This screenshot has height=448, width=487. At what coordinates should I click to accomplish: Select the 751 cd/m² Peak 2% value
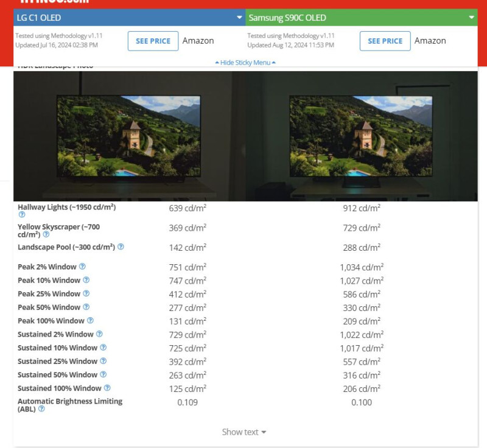click(187, 267)
